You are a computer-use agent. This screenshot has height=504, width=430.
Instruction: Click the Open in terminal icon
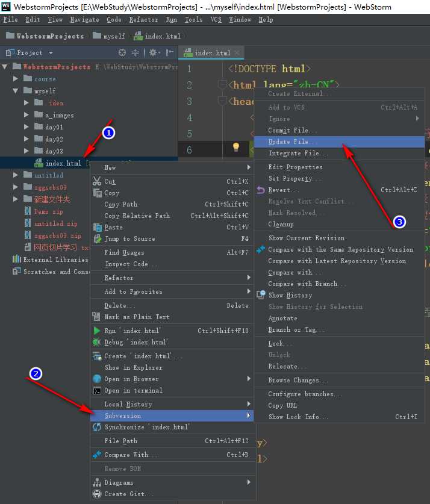pos(97,391)
